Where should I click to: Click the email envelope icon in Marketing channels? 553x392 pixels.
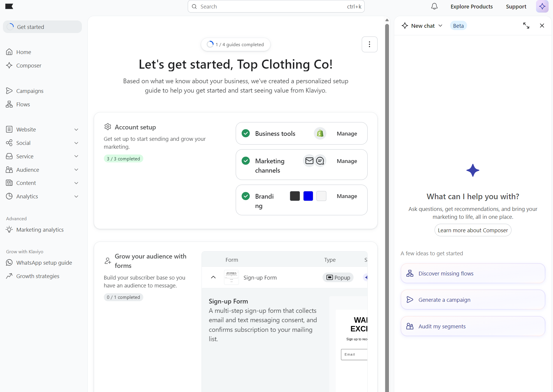point(309,161)
